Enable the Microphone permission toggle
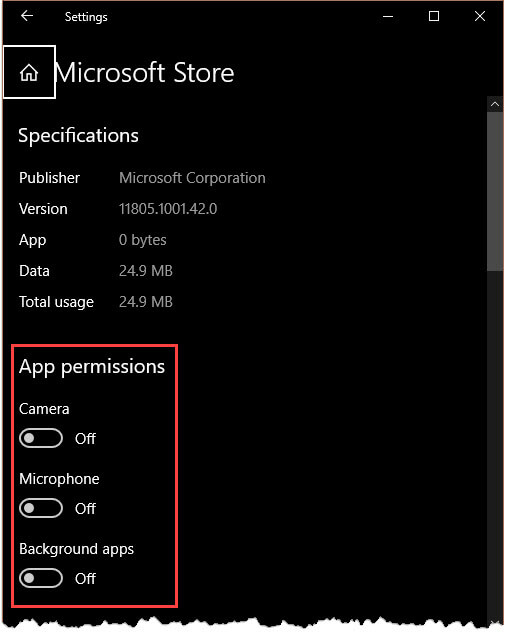This screenshot has height=636, width=506. pyautogui.click(x=41, y=508)
